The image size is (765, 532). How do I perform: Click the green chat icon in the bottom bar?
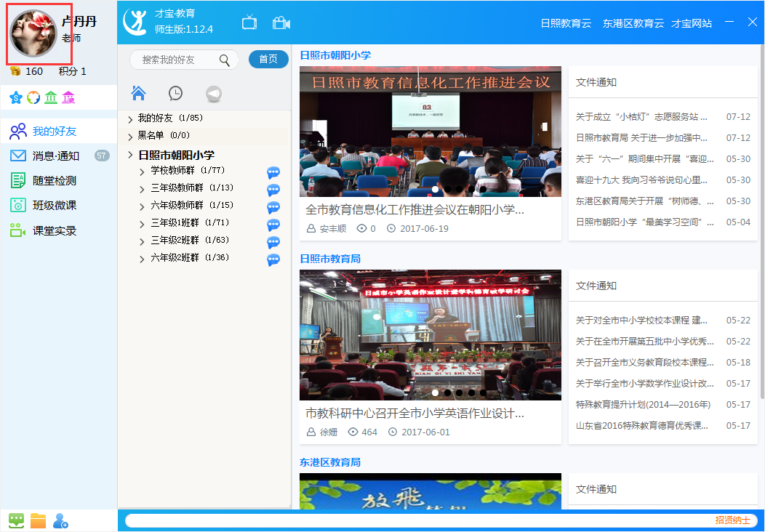point(16,520)
